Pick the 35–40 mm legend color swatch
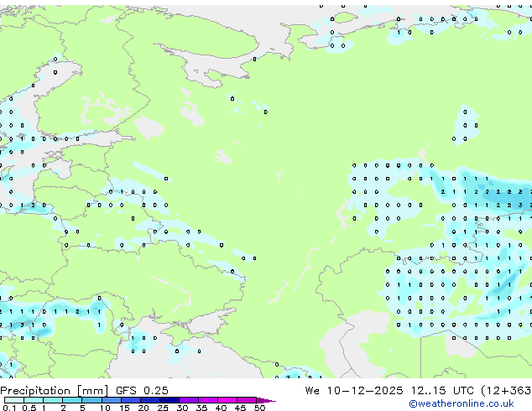The height and width of the screenshot is (411, 532). (207, 400)
